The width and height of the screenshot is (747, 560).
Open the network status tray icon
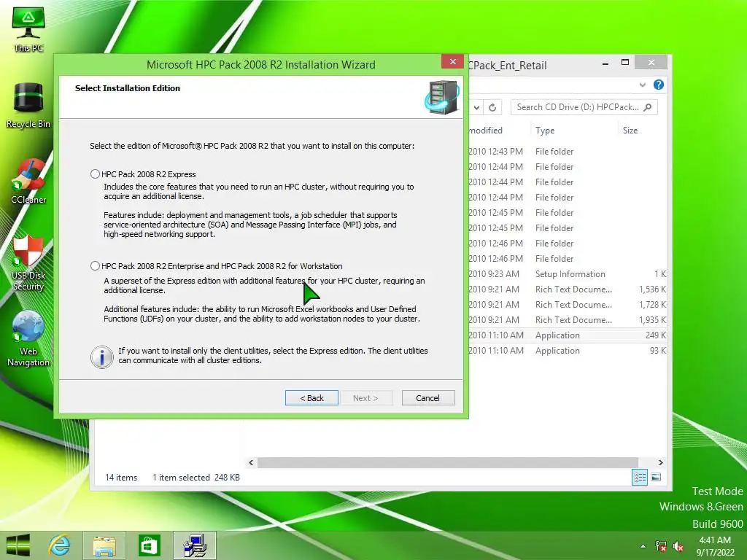click(661, 546)
